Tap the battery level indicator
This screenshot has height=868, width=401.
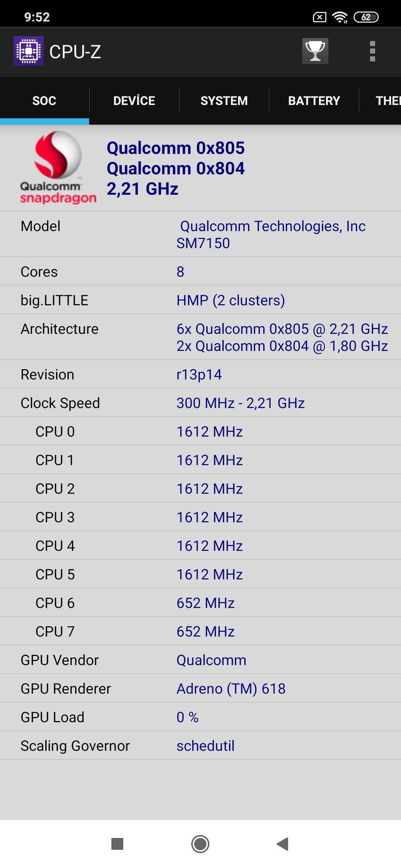pos(366,17)
